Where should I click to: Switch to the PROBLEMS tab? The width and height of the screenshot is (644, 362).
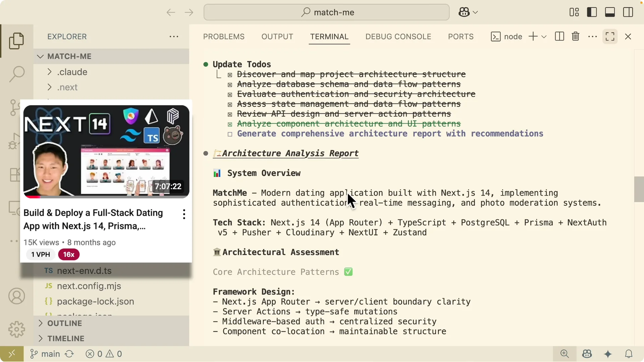pyautogui.click(x=224, y=37)
